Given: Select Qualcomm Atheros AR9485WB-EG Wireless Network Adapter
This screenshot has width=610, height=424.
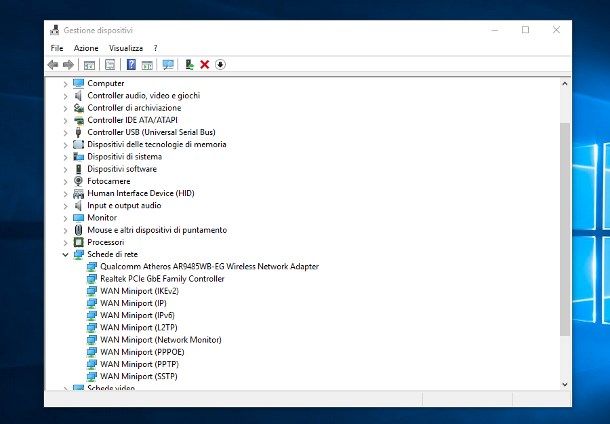Looking at the screenshot, I should (209, 266).
